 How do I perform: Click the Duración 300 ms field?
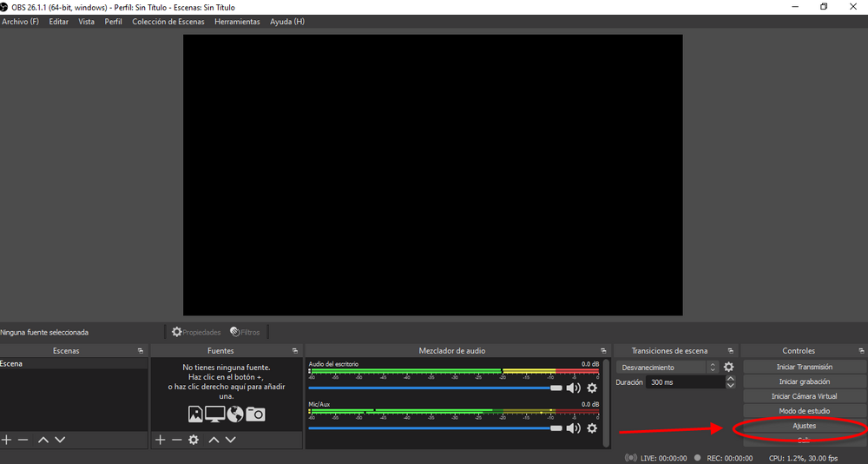(686, 382)
